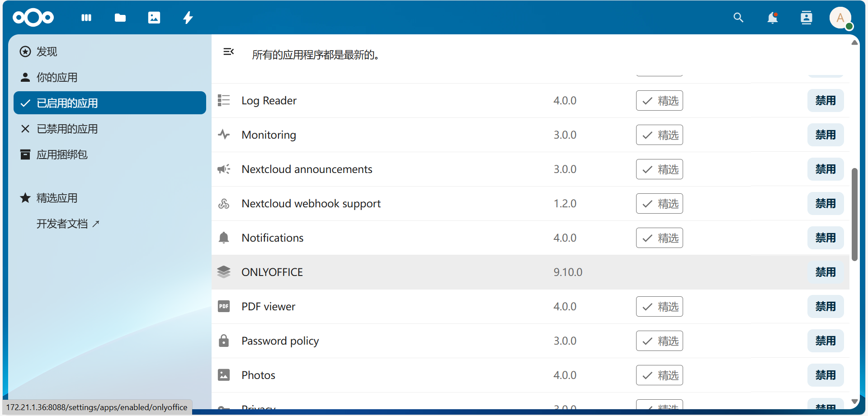
Task: Open the unified search magnifier
Action: click(x=738, y=18)
